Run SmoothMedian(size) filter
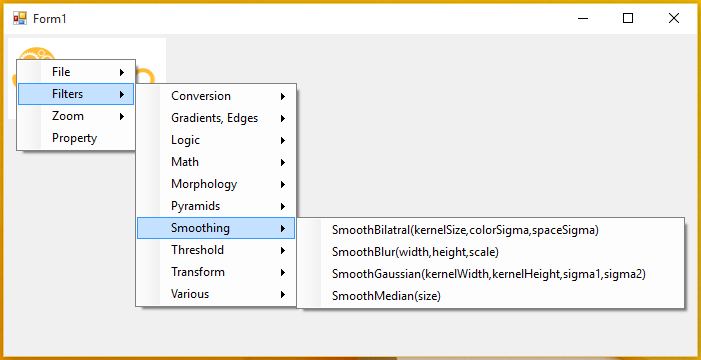This screenshot has width=701, height=360. [490, 296]
